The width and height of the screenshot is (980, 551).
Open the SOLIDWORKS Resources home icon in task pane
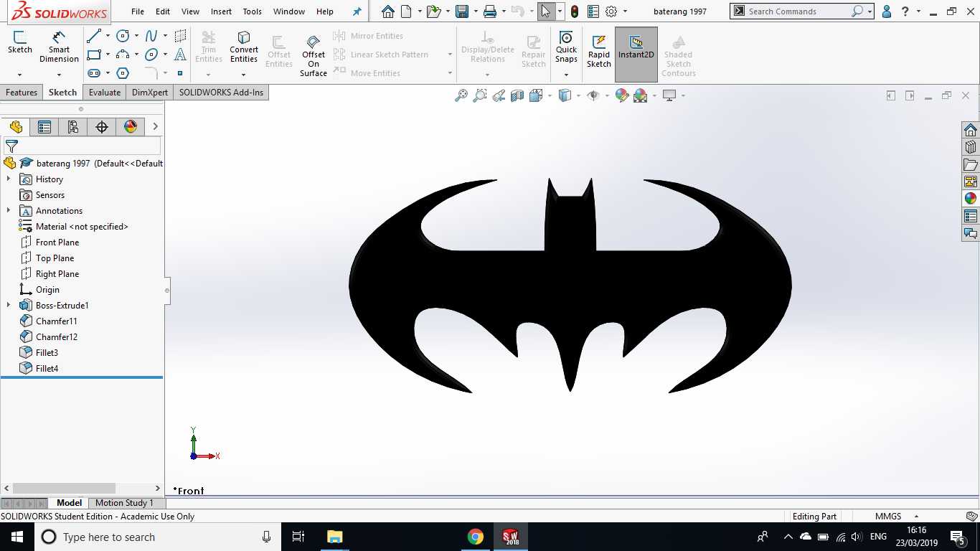click(971, 130)
